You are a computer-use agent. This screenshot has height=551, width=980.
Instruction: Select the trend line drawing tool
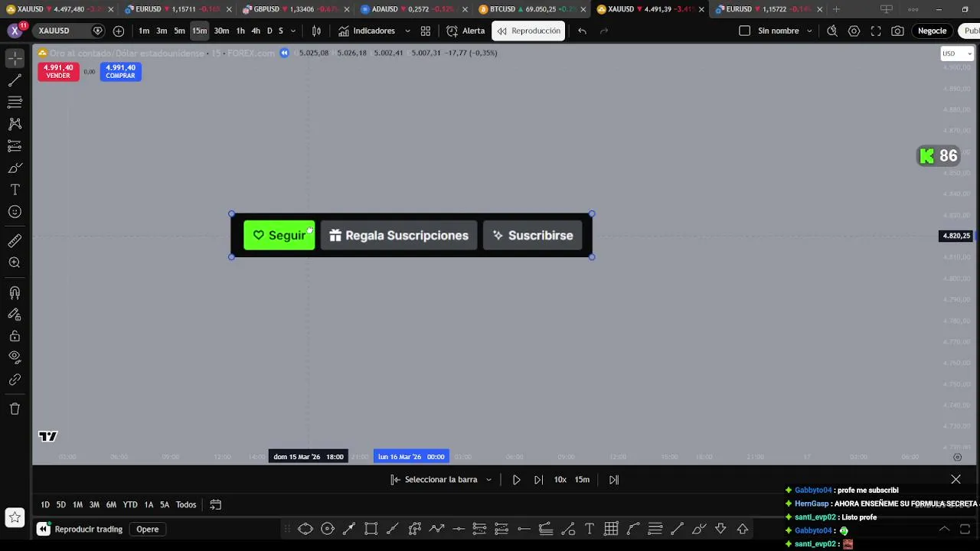(x=15, y=80)
